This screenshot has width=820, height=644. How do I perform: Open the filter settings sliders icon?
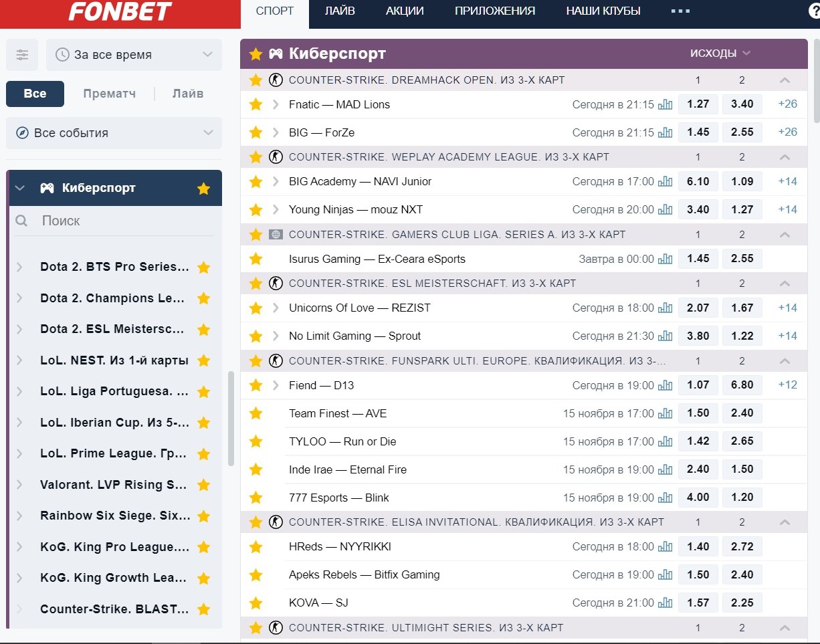point(22,55)
